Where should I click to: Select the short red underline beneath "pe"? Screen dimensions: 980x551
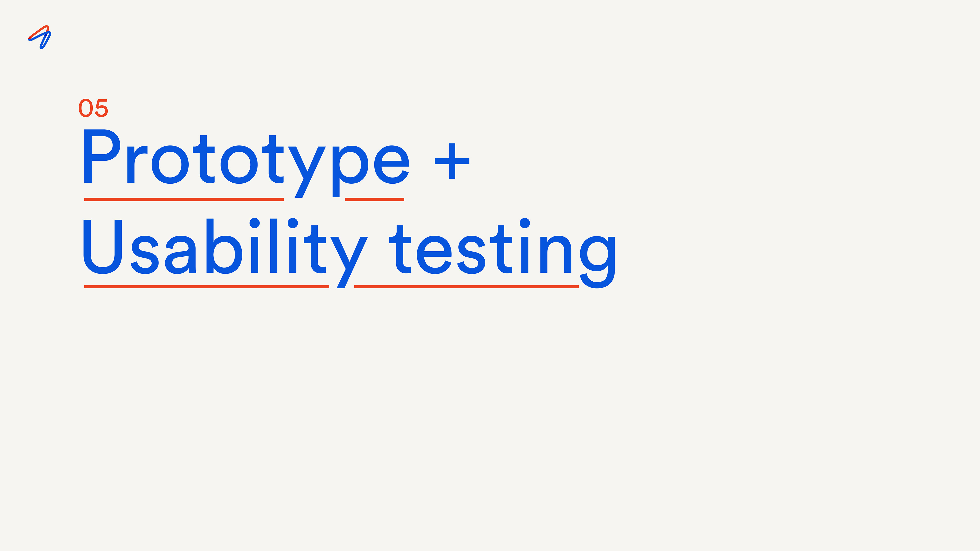[374, 199]
